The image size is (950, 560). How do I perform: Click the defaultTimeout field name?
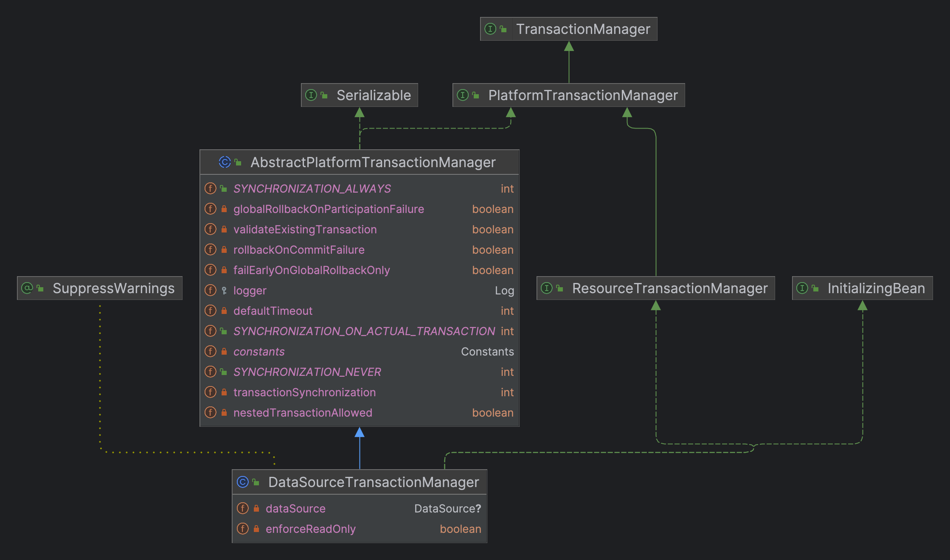273,311
